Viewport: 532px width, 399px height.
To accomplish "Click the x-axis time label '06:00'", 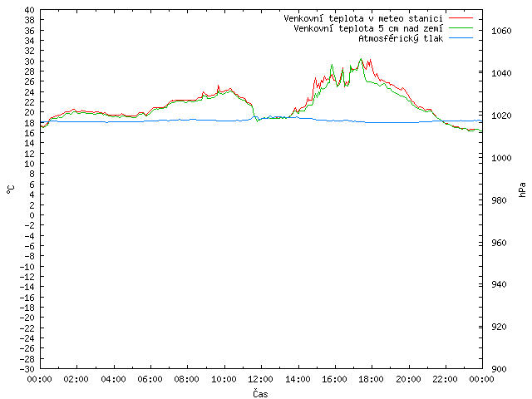I will click(x=150, y=379).
